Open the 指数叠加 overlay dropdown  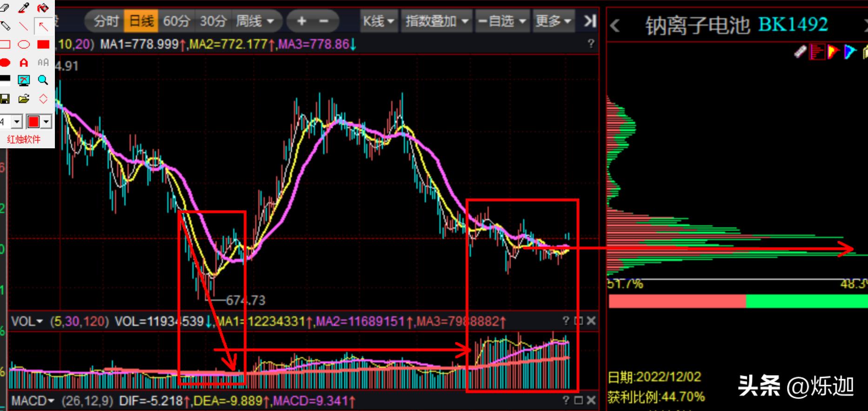coord(437,21)
